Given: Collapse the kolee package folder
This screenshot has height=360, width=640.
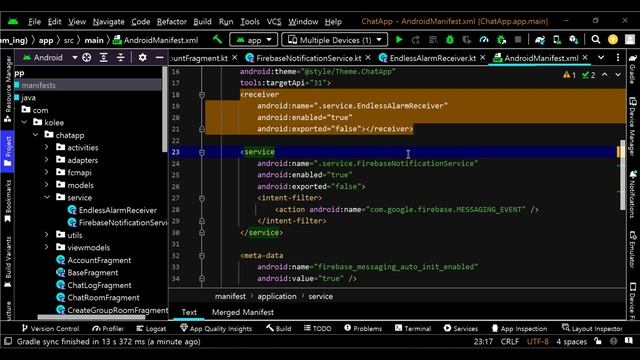Looking at the screenshot, I should point(24,122).
